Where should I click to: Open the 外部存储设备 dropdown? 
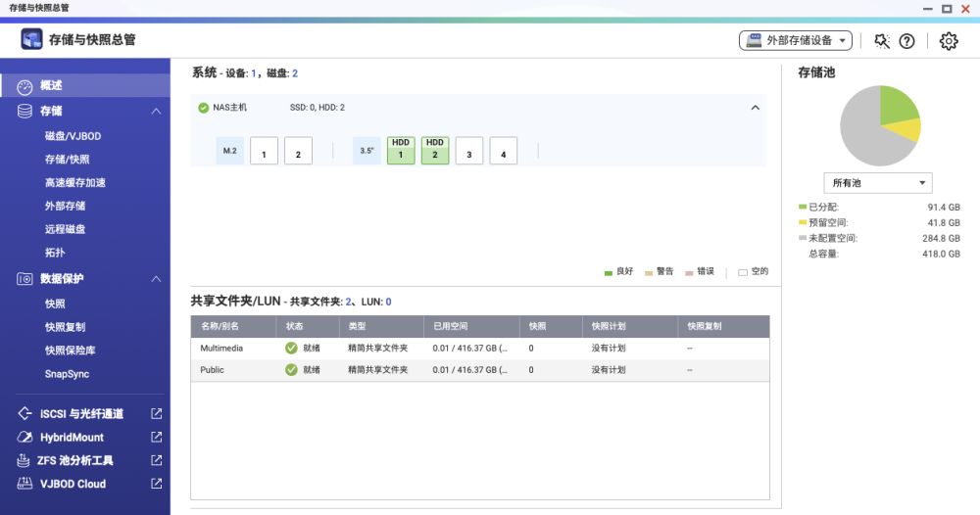coord(795,40)
